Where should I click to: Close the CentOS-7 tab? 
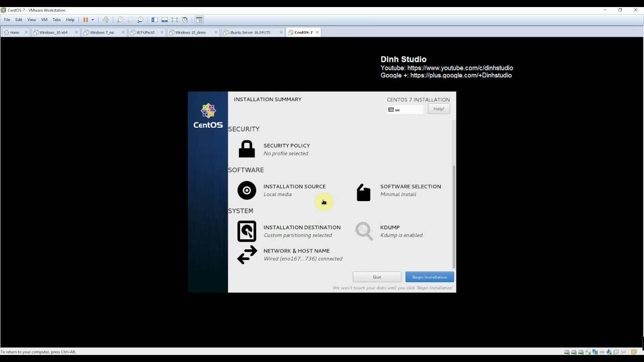click(317, 32)
